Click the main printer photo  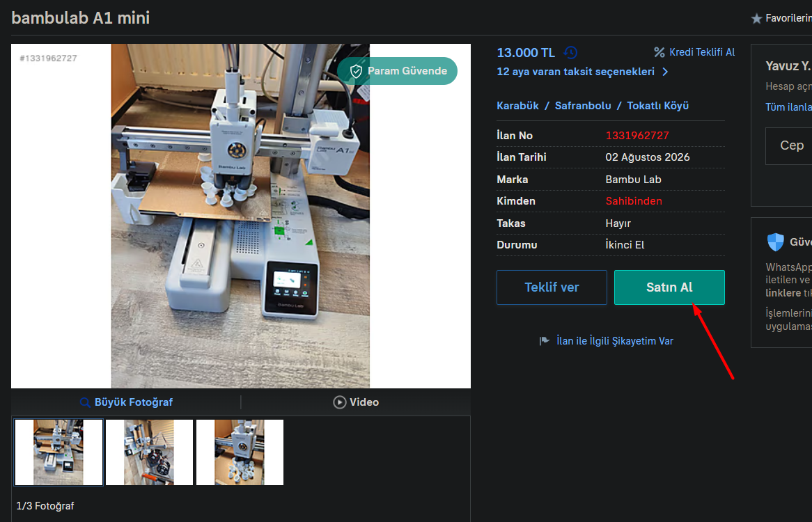point(240,216)
